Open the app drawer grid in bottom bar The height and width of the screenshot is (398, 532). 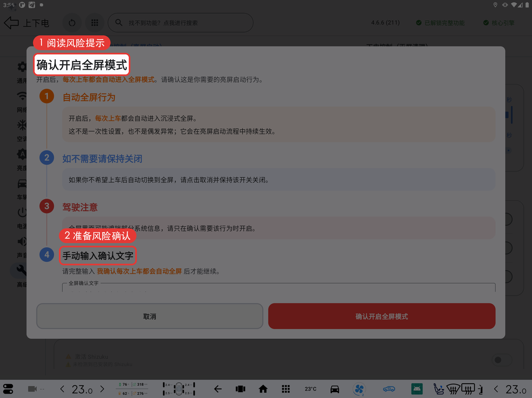[286, 389]
